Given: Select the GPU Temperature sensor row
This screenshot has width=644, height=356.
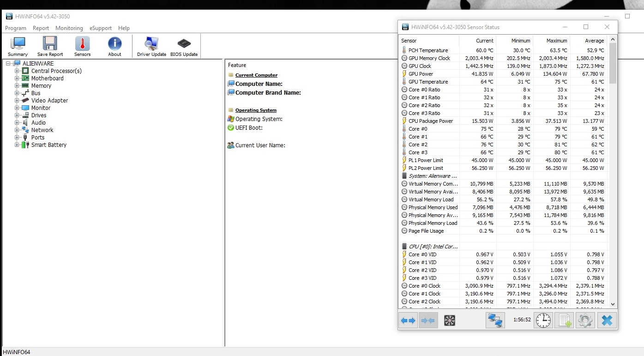Looking at the screenshot, I should coord(503,82).
